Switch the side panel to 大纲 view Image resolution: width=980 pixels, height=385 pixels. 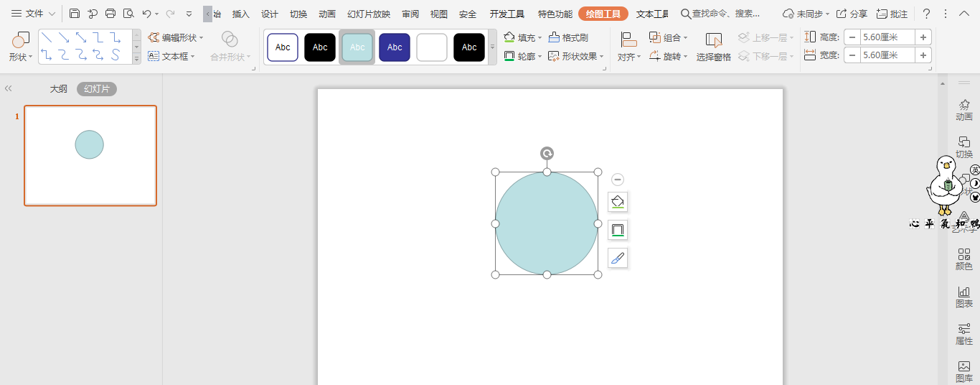click(x=58, y=89)
